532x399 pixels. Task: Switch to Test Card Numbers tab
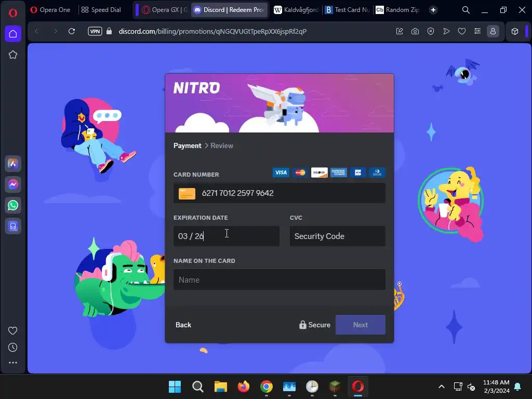click(348, 10)
